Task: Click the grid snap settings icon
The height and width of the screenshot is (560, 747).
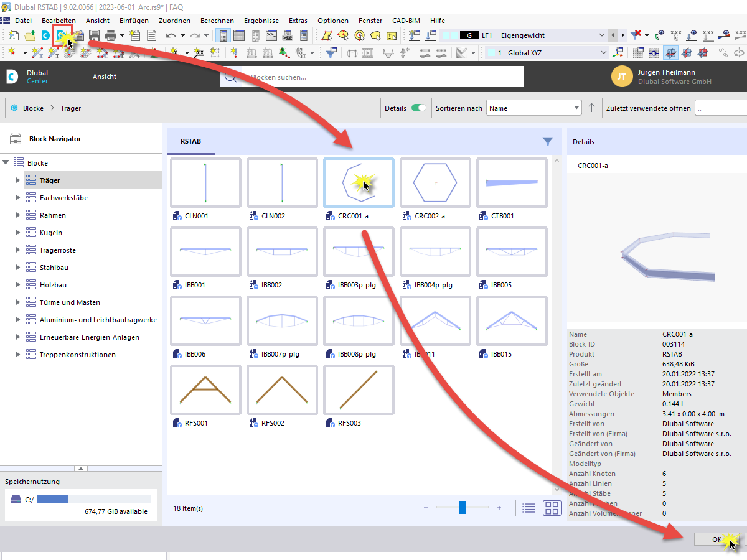Action: (x=637, y=53)
